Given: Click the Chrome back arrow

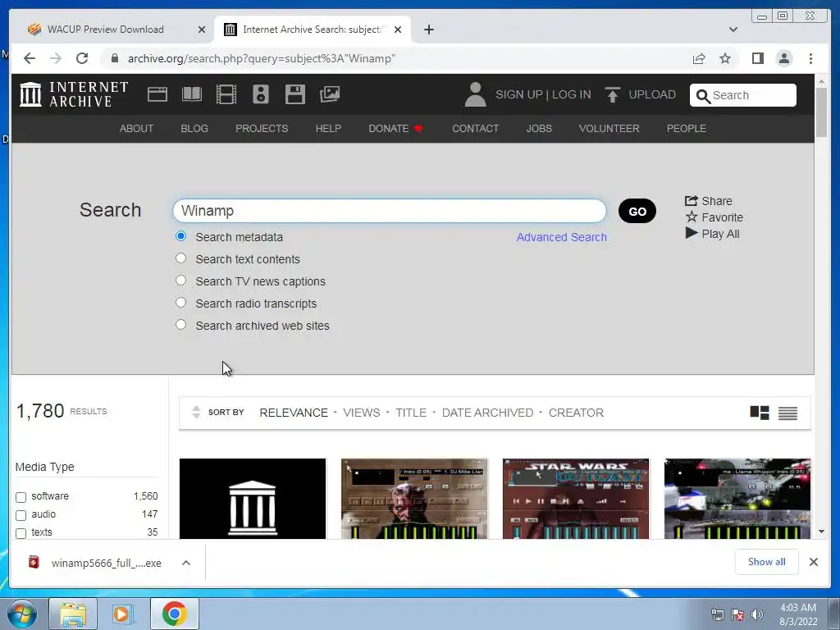Looking at the screenshot, I should pos(30,58).
